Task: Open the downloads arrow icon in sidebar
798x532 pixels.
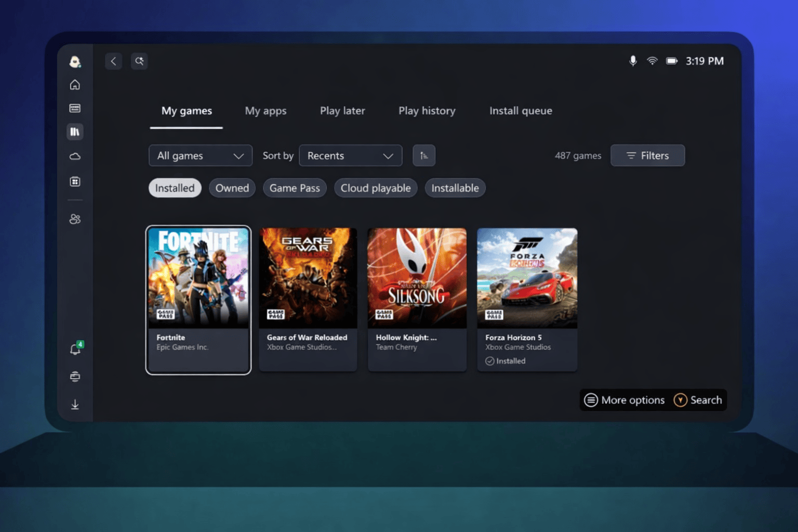Action: (75, 404)
